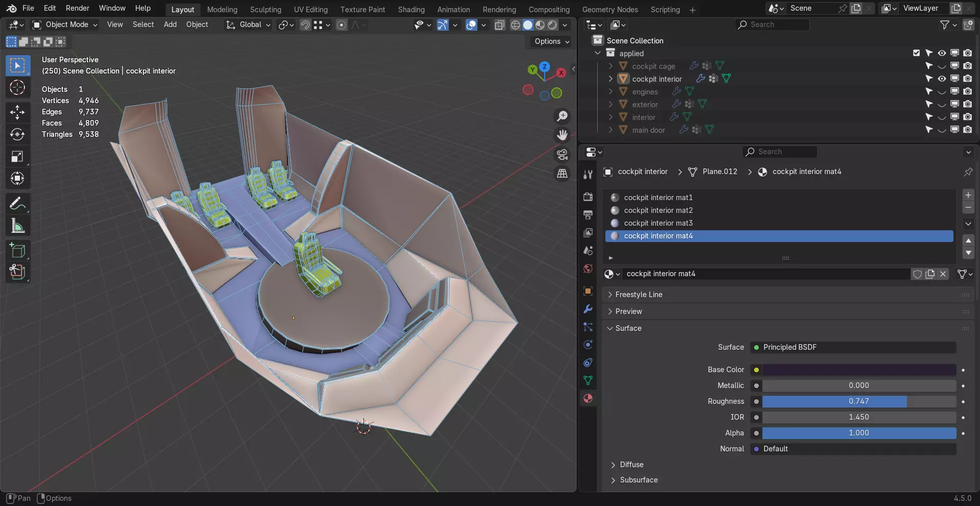The height and width of the screenshot is (506, 980).
Task: Select the Measure tool
Action: coord(17,226)
